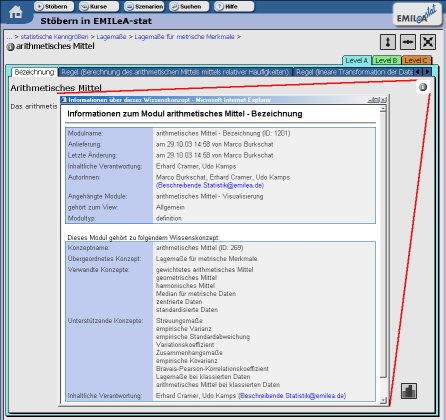Switch to the Level C tab
Viewport: 446px width, 420px height.
pos(416,60)
